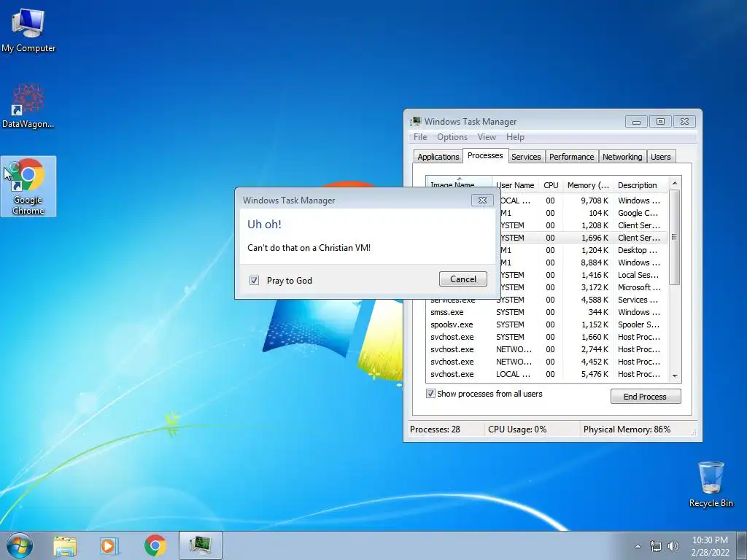Click the Show desktop strip
The width and height of the screenshot is (747, 560).
(742, 545)
